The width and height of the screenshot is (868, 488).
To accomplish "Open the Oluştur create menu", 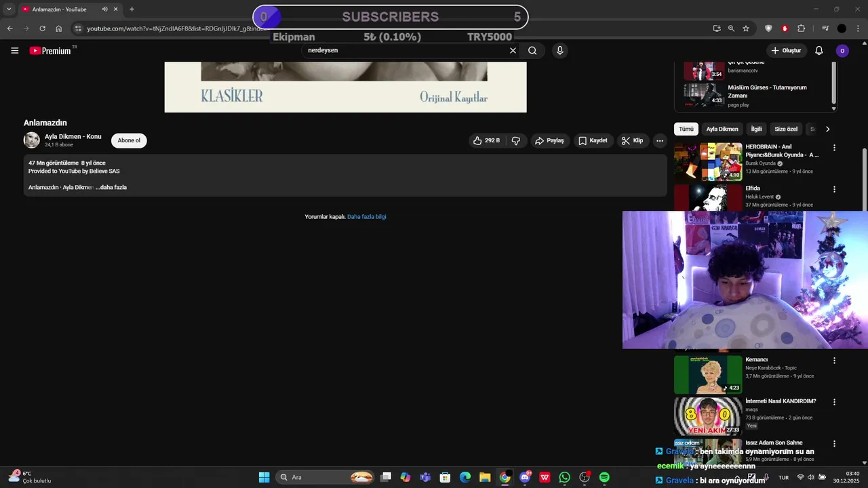I will (786, 50).
